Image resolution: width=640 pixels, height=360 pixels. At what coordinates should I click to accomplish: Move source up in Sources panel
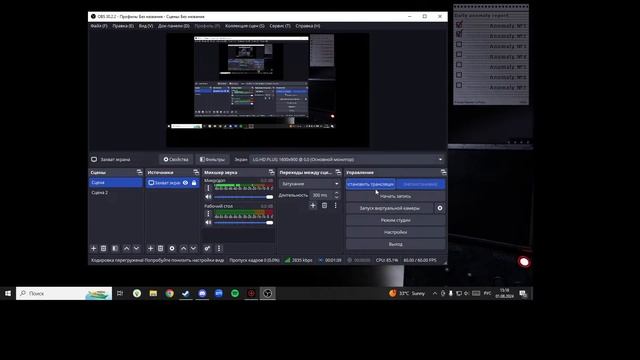click(184, 248)
